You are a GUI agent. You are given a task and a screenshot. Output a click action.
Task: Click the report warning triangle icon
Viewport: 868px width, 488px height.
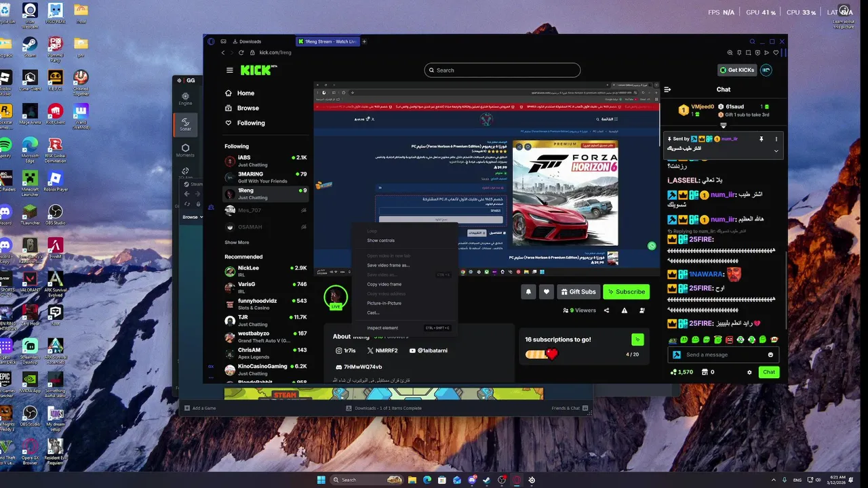point(624,310)
